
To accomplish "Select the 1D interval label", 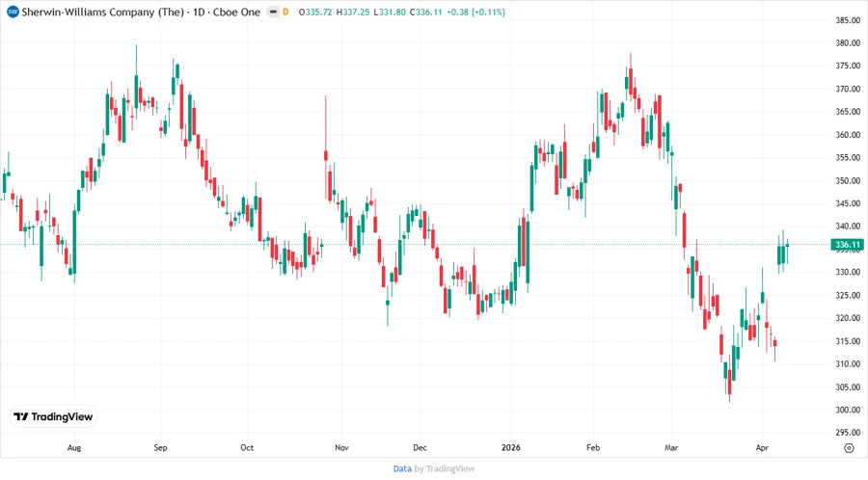I will (199, 12).
